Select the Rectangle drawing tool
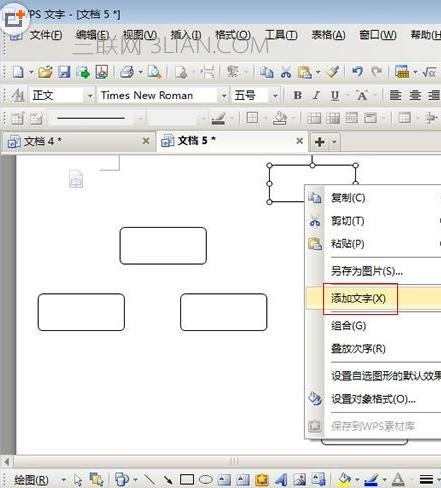This screenshot has height=488, width=441. coord(187,480)
